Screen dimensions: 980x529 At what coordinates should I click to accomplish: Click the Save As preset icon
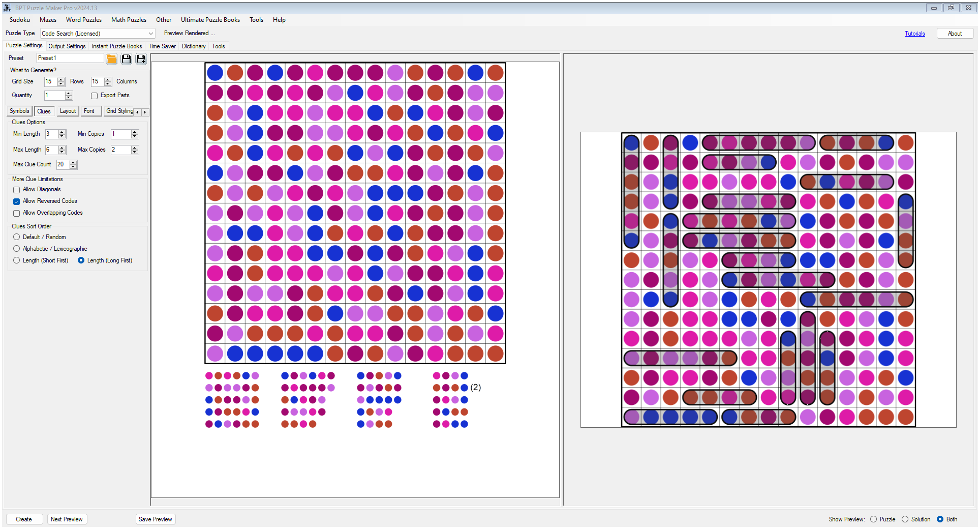pos(141,59)
